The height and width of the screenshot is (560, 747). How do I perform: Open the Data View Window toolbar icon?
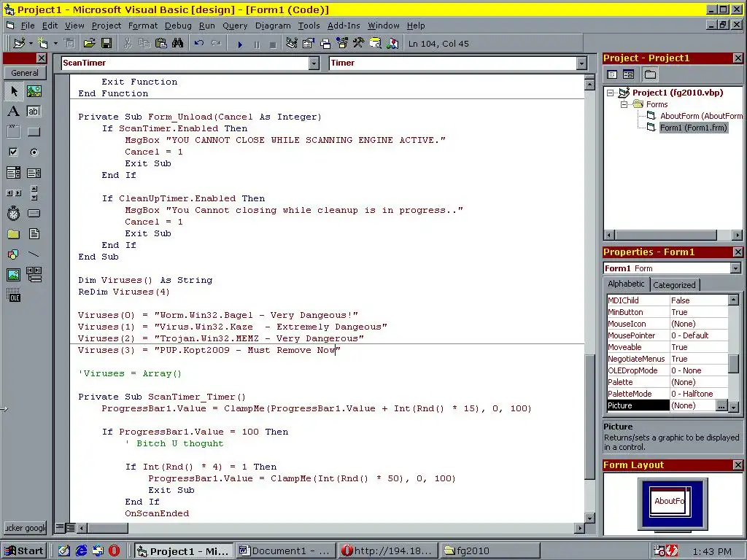click(375, 44)
